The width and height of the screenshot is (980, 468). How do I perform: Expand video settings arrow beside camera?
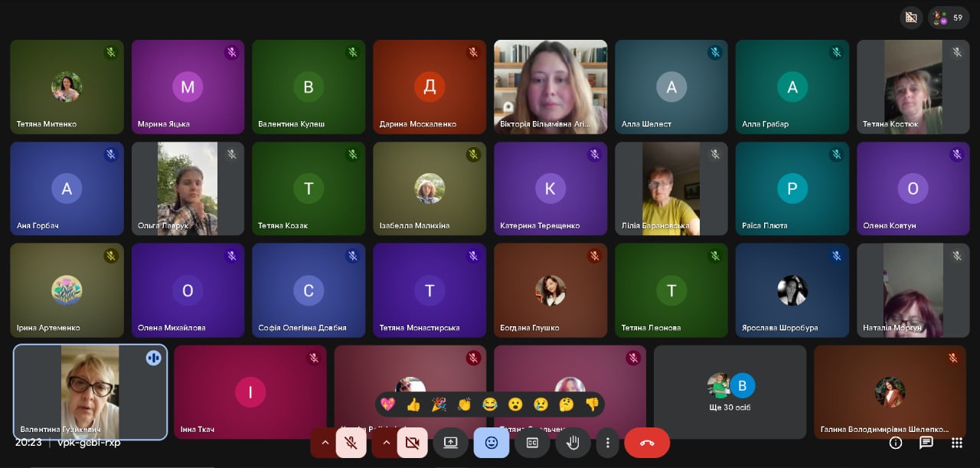click(386, 443)
